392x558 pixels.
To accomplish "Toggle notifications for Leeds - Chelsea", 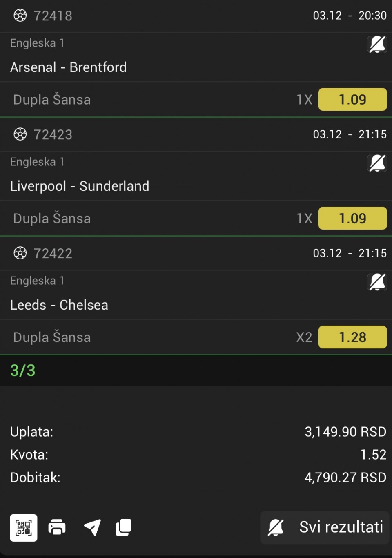I will [x=377, y=282].
